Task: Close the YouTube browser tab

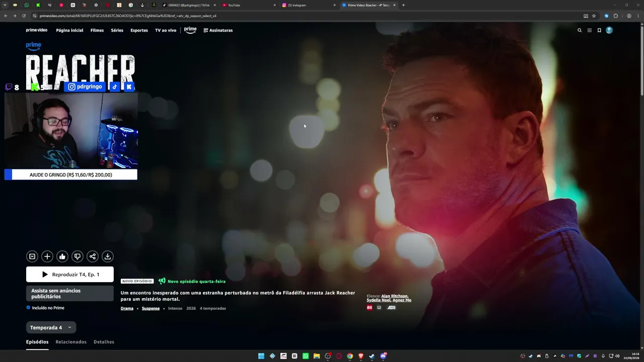Action: tap(275, 5)
